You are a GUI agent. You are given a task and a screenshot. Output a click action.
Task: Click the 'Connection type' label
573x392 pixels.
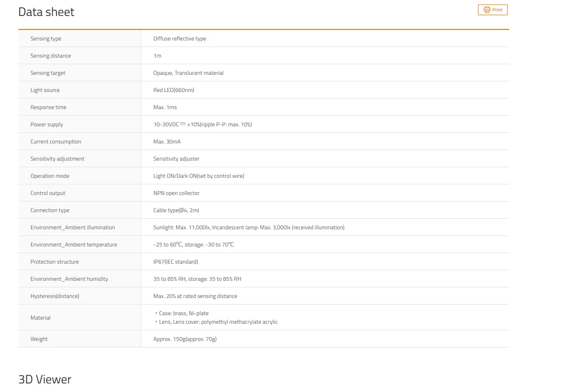[x=50, y=211]
